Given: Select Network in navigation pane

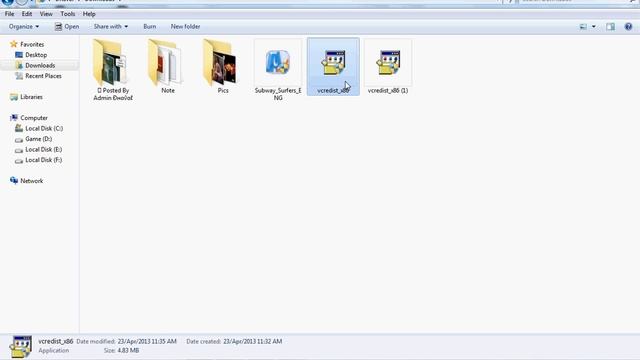Looking at the screenshot, I should pos(31,181).
